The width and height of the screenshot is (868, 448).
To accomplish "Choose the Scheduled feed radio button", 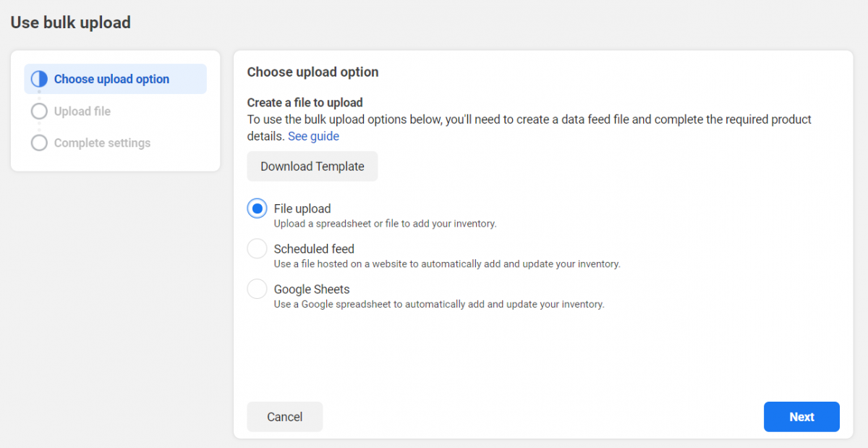I will [257, 249].
